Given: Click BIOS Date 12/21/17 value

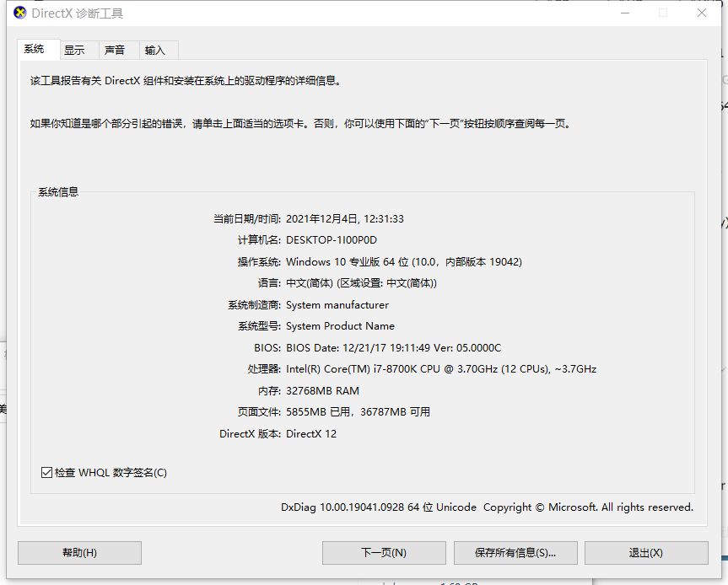Looking at the screenshot, I should pos(394,347).
